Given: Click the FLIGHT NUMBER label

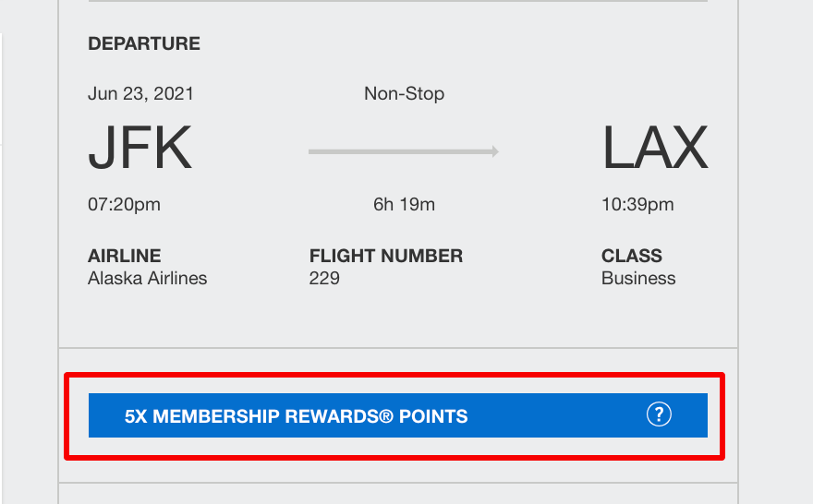Looking at the screenshot, I should click(386, 256).
